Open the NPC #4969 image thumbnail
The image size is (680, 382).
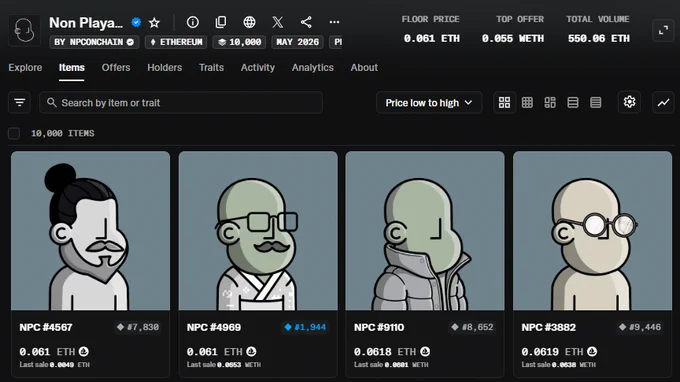point(258,231)
